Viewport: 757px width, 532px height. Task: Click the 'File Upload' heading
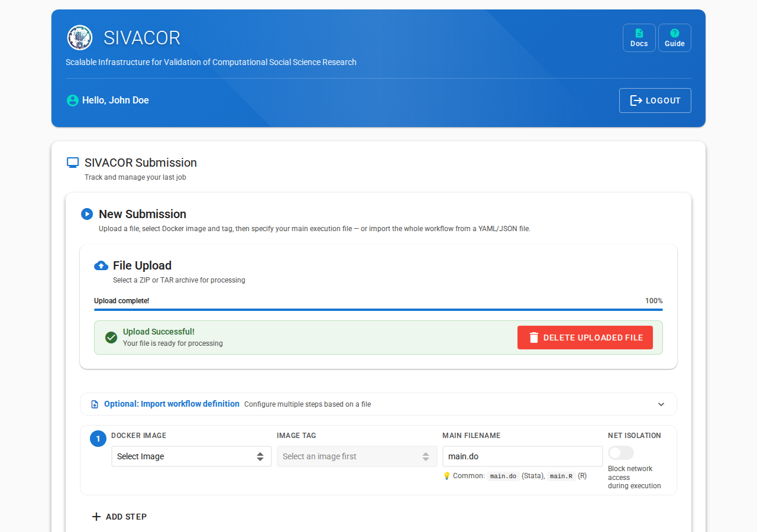pyautogui.click(x=142, y=265)
